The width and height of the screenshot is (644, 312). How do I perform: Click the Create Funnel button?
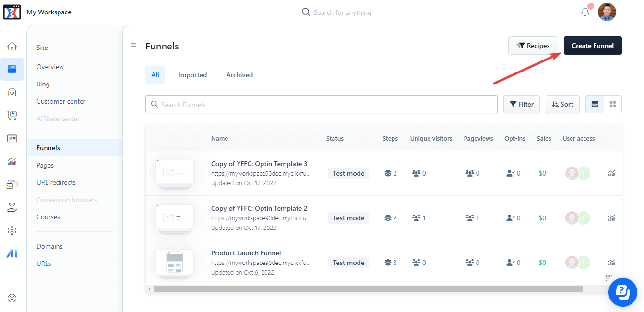(x=592, y=46)
